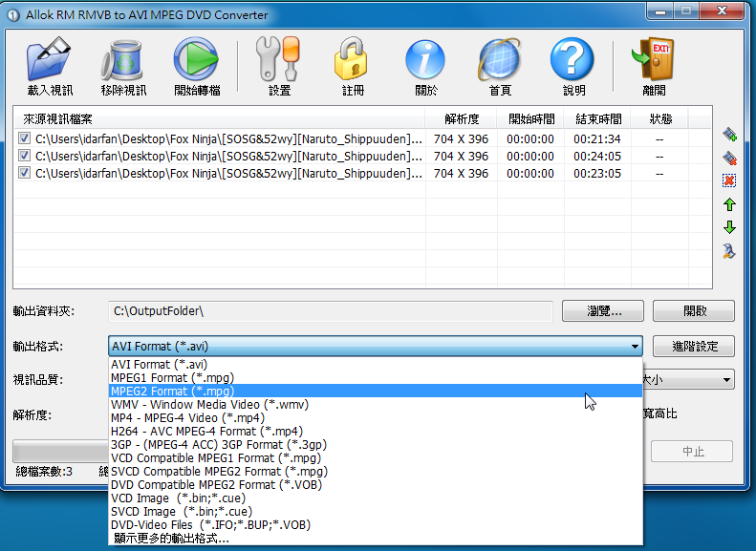Click the 瀏覽... browse button

603,311
